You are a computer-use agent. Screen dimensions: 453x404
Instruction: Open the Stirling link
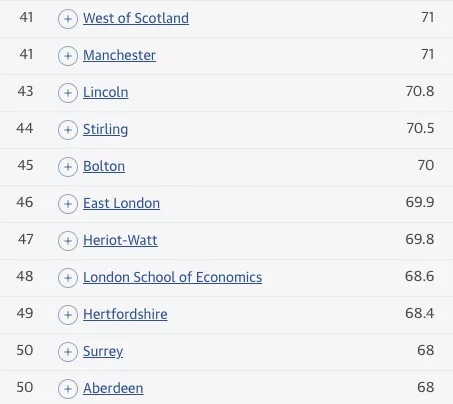pos(105,130)
